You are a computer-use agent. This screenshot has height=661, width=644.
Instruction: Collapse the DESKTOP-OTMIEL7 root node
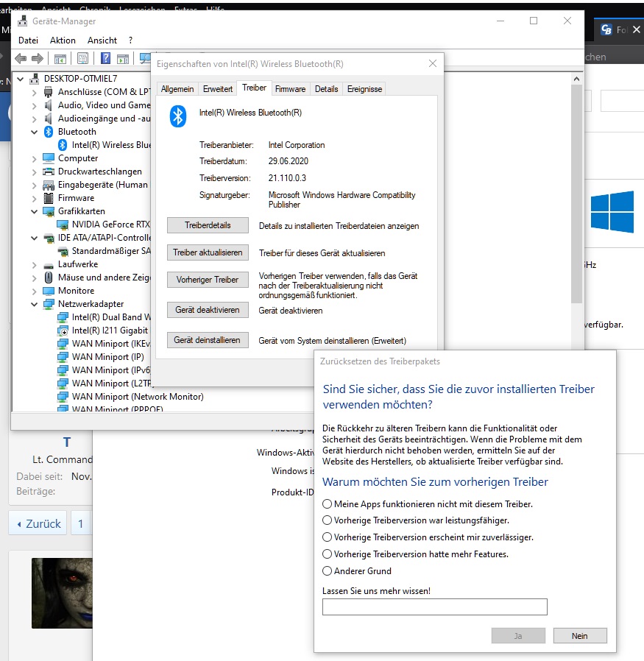[x=20, y=79]
